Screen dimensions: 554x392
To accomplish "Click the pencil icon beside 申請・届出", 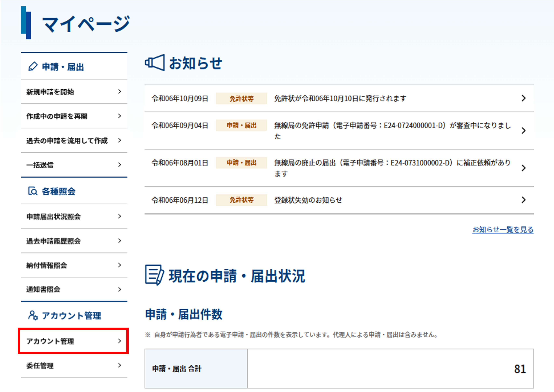I will point(33,66).
